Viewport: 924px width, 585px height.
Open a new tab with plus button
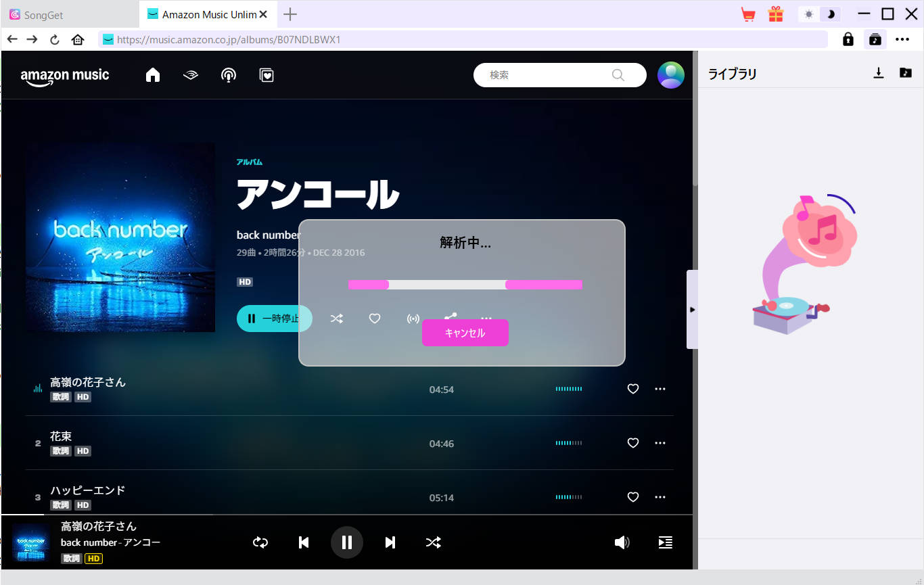(x=290, y=14)
